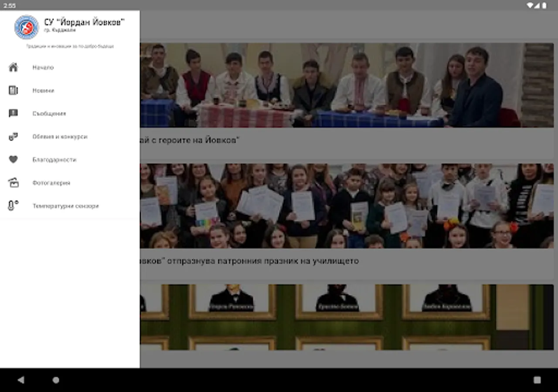
Task: Click the clock in the status bar
Action: coord(10,5)
